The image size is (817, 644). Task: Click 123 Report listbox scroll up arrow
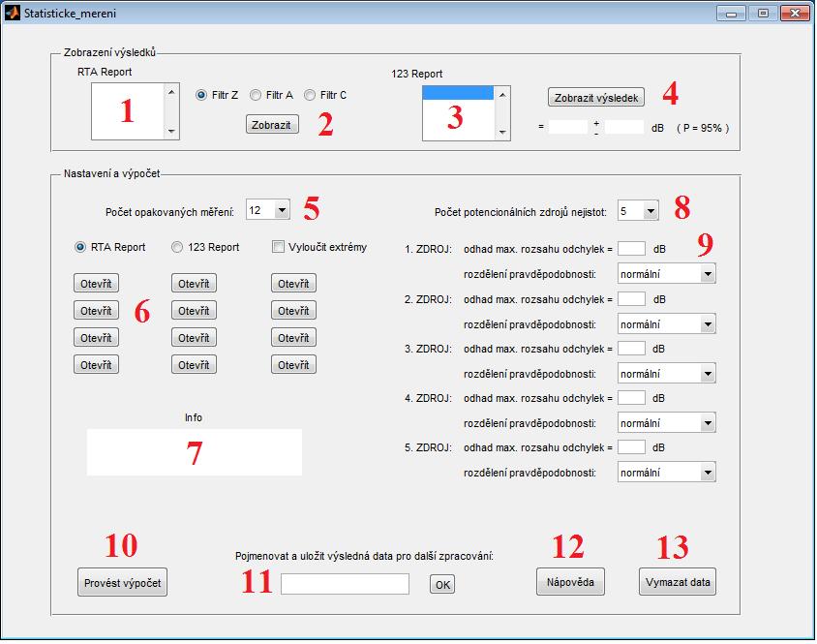point(502,95)
